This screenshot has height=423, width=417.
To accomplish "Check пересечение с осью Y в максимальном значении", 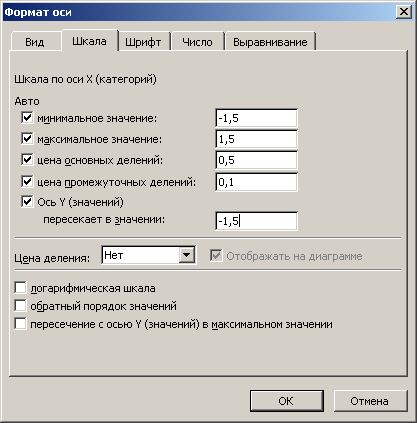I will [x=20, y=324].
